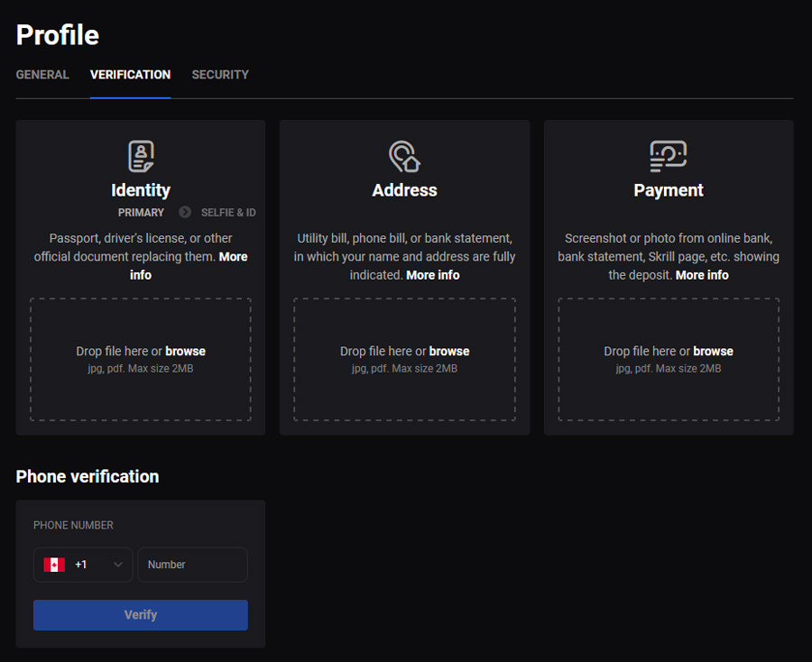Image resolution: width=812 pixels, height=662 pixels.
Task: Click browse in the Payment upload box
Action: coord(713,352)
